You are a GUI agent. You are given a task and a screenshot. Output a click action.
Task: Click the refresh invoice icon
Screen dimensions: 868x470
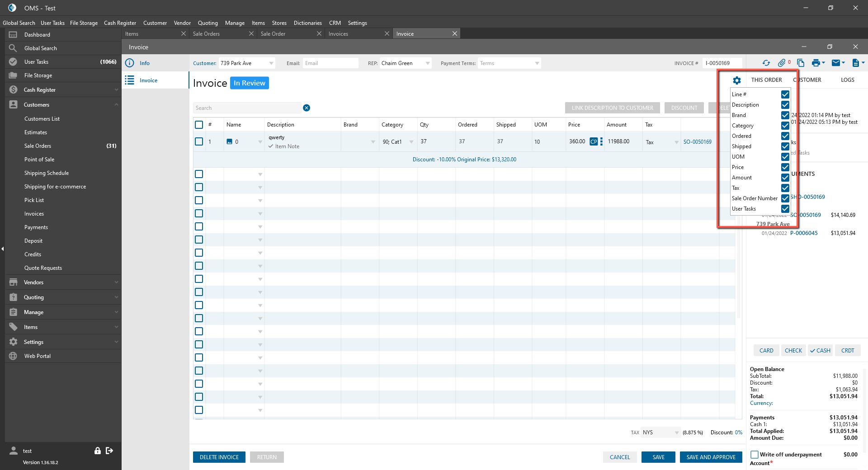point(766,63)
